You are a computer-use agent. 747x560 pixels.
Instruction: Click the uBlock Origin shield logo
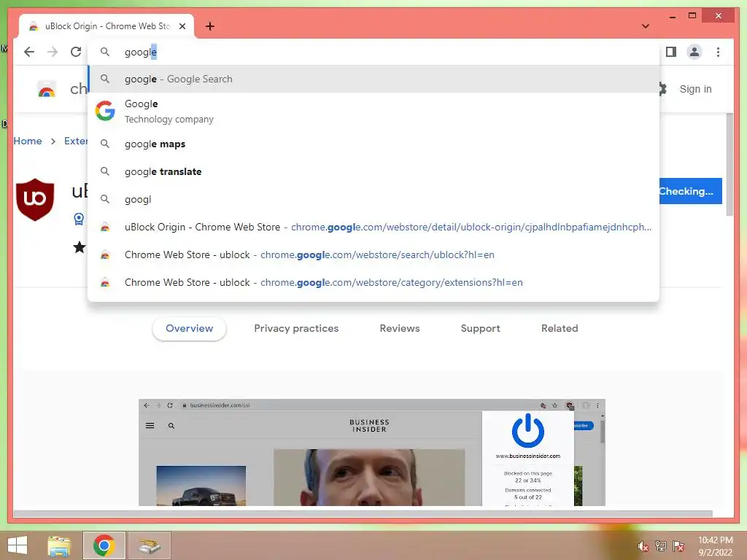pos(35,200)
